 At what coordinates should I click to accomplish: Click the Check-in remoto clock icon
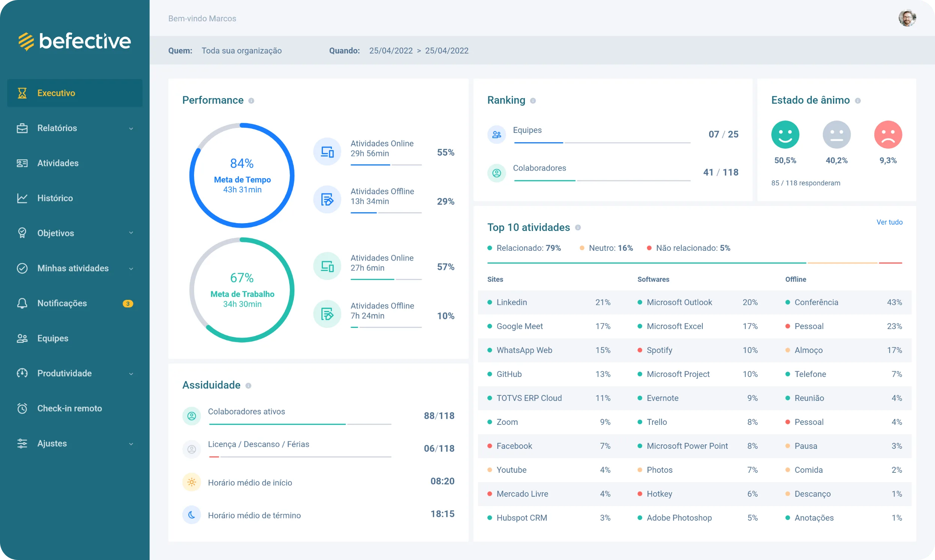point(22,408)
